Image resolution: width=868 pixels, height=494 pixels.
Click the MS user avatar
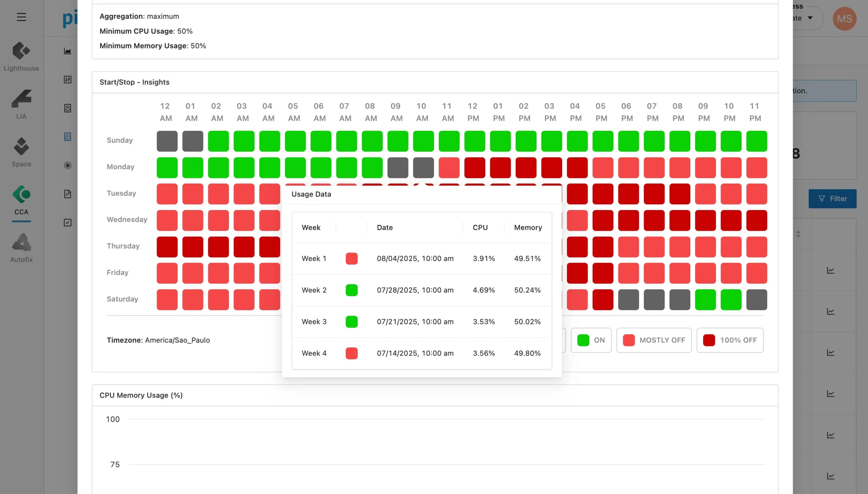pyautogui.click(x=844, y=19)
